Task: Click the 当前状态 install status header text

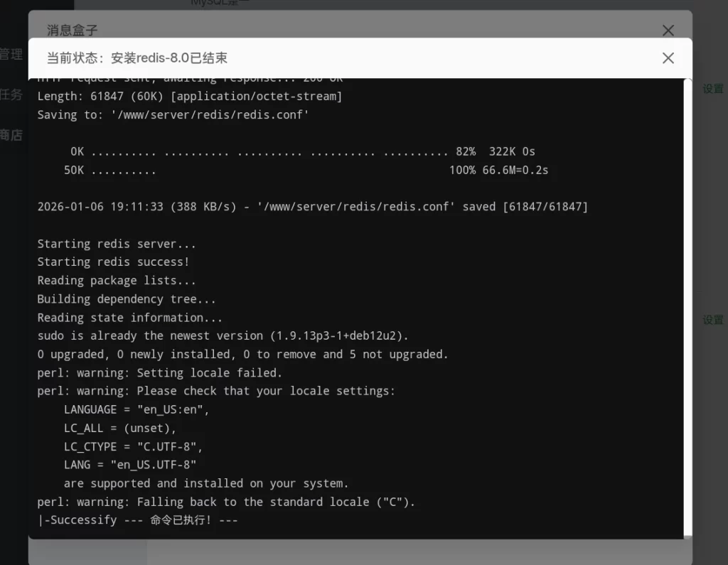Action: [x=137, y=58]
